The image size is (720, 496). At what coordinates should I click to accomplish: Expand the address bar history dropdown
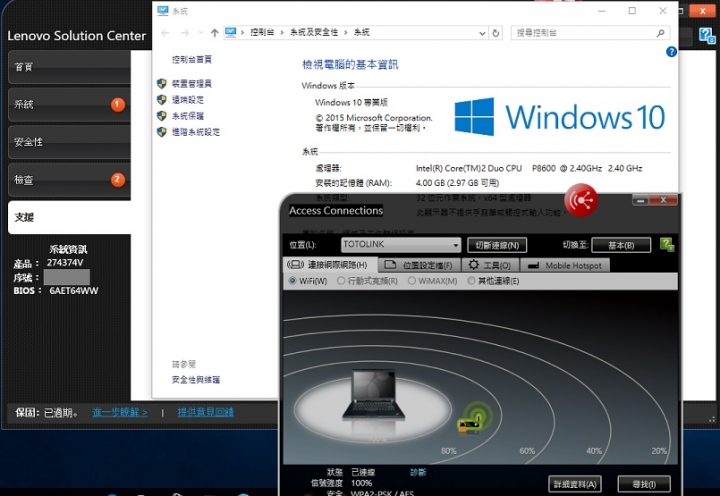point(482,33)
